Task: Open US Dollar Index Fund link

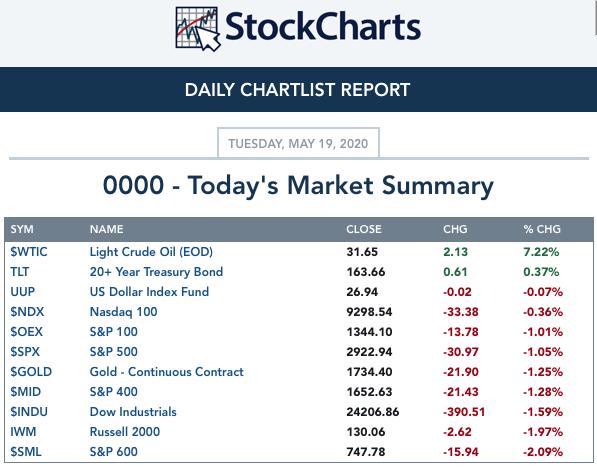Action: tap(149, 292)
